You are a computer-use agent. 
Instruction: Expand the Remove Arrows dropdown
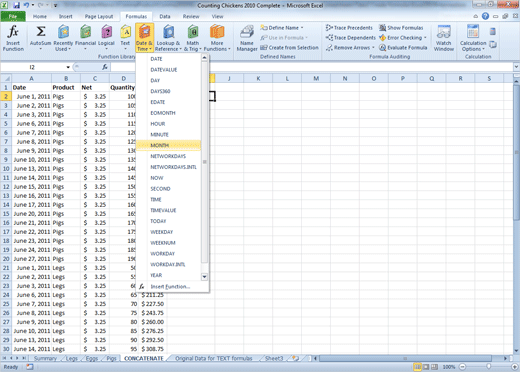click(373, 48)
